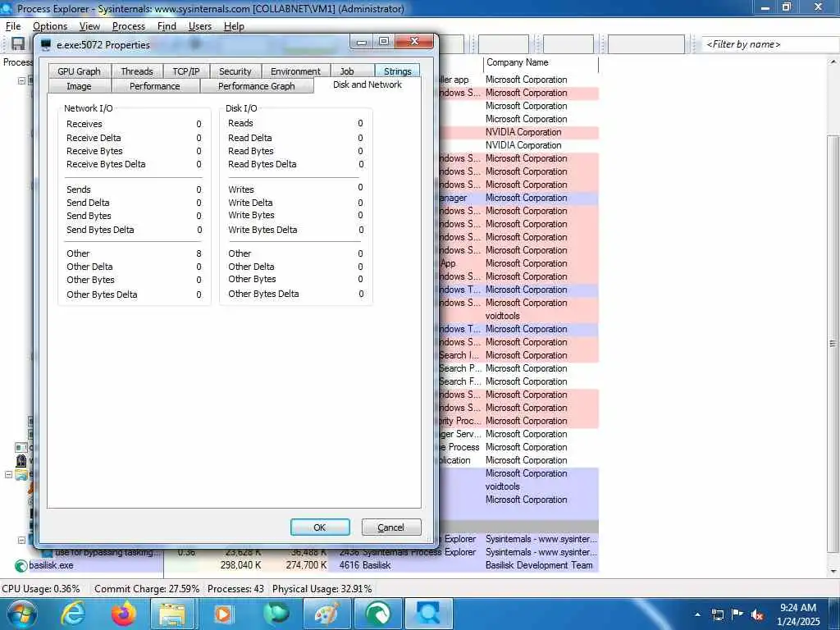Viewport: 840px width, 630px height.
Task: Click the Save floppy-disk toolbar icon
Action: pyautogui.click(x=18, y=44)
